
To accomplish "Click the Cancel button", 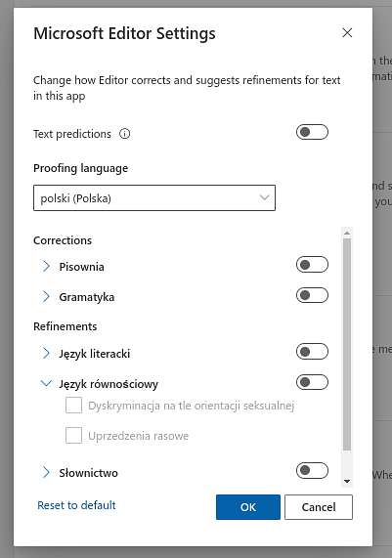I will click(319, 507).
